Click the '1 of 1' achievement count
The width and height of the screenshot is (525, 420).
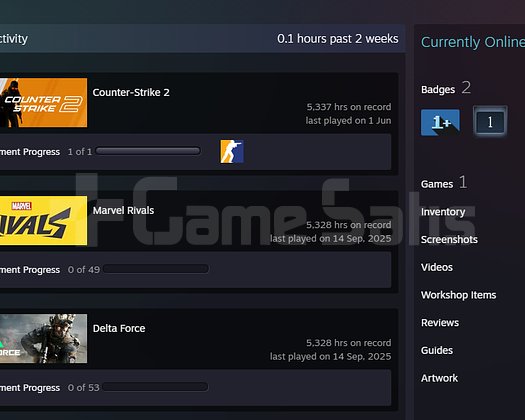tap(80, 152)
